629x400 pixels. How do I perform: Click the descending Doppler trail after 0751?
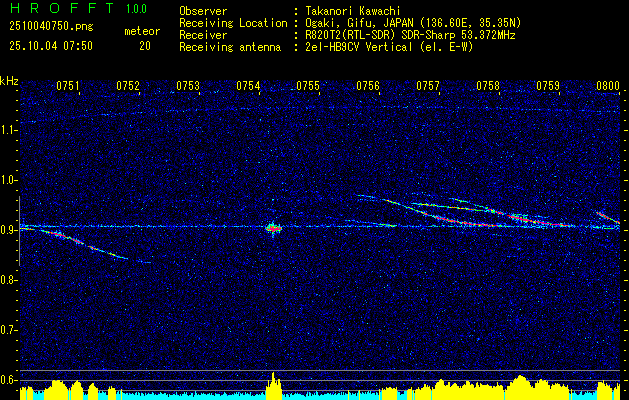click(x=84, y=244)
